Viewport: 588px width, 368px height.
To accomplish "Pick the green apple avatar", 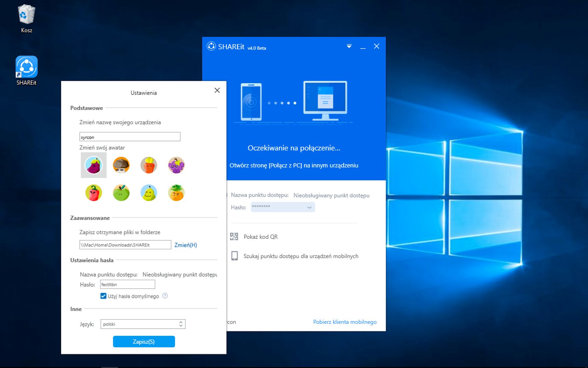I will tap(121, 193).
